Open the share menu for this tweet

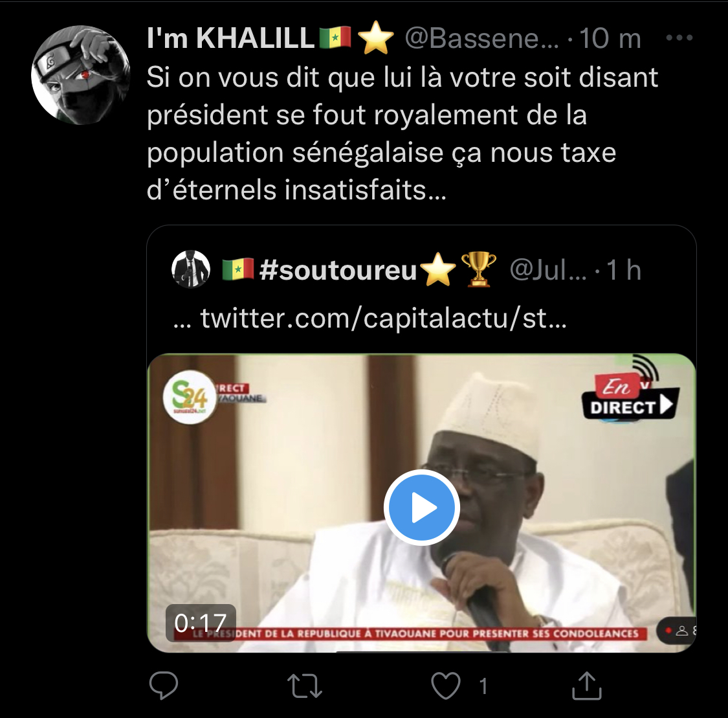click(587, 686)
